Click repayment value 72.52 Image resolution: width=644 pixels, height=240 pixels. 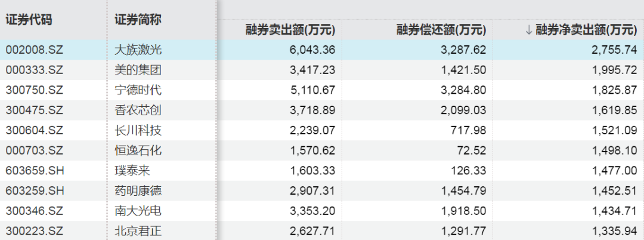click(x=472, y=151)
